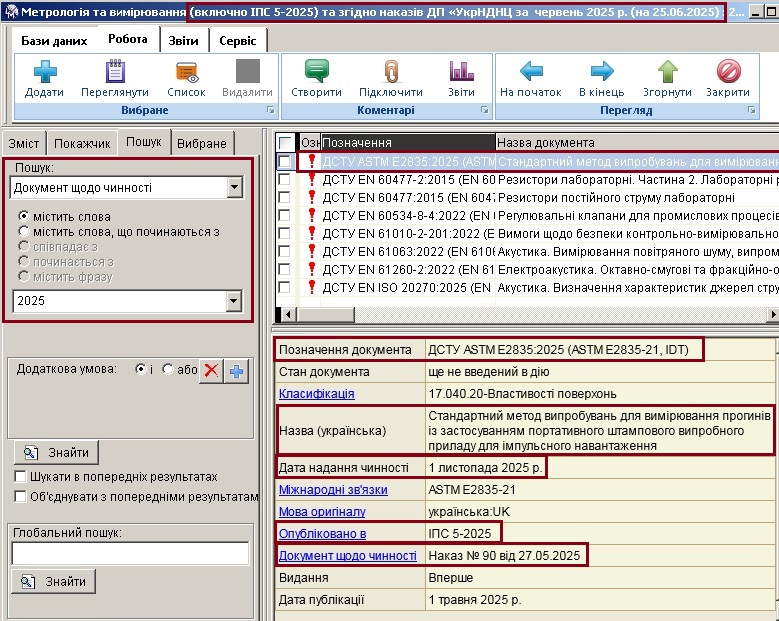Expand the Документ щодо чинності search field dropdown
This screenshot has width=779, height=621.
(x=234, y=187)
